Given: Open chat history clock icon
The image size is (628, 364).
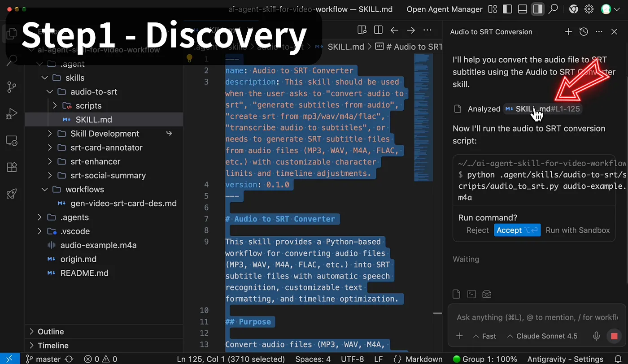Looking at the screenshot, I should 584,32.
